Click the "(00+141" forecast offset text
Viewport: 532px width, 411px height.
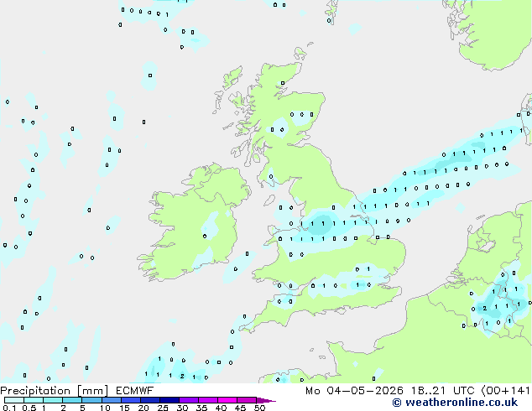click(x=505, y=391)
